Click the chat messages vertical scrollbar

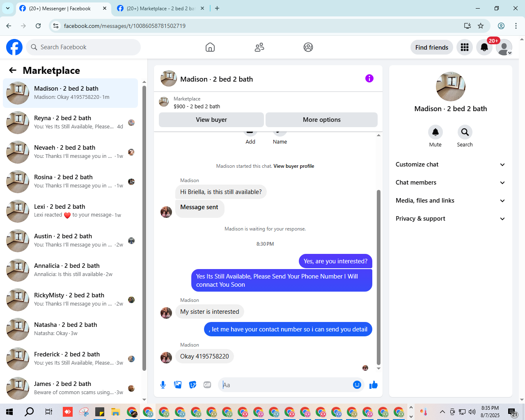point(378,277)
